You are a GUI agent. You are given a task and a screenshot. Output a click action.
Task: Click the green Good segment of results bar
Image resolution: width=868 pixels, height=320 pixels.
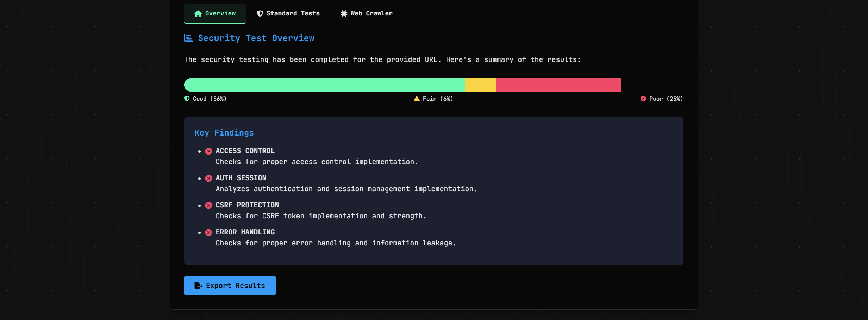pyautogui.click(x=324, y=85)
